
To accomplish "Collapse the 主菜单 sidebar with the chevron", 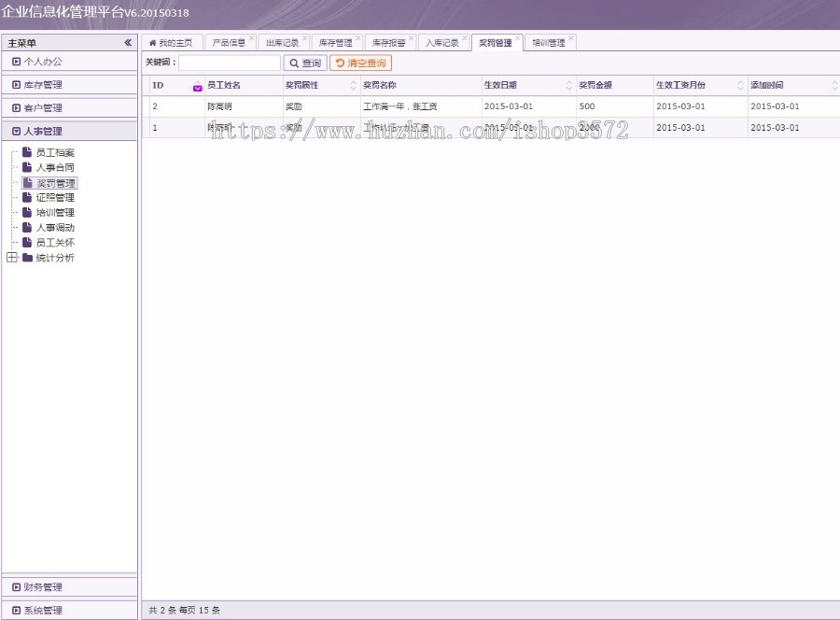I will pos(127,42).
